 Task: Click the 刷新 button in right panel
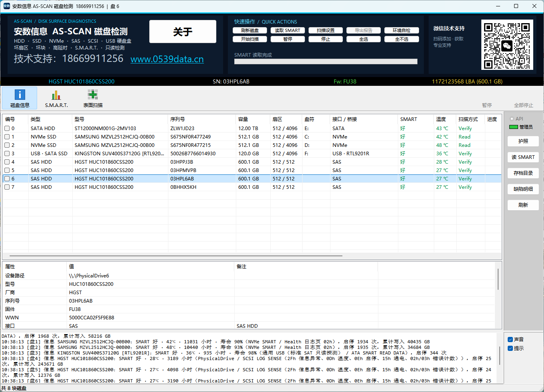click(523, 205)
